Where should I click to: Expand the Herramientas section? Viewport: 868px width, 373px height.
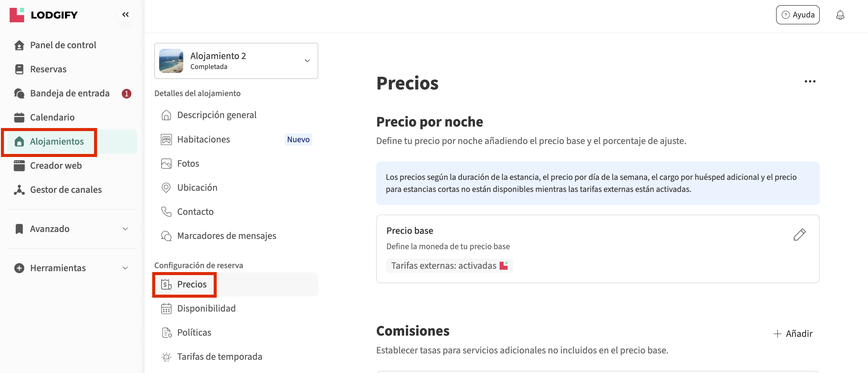click(125, 268)
